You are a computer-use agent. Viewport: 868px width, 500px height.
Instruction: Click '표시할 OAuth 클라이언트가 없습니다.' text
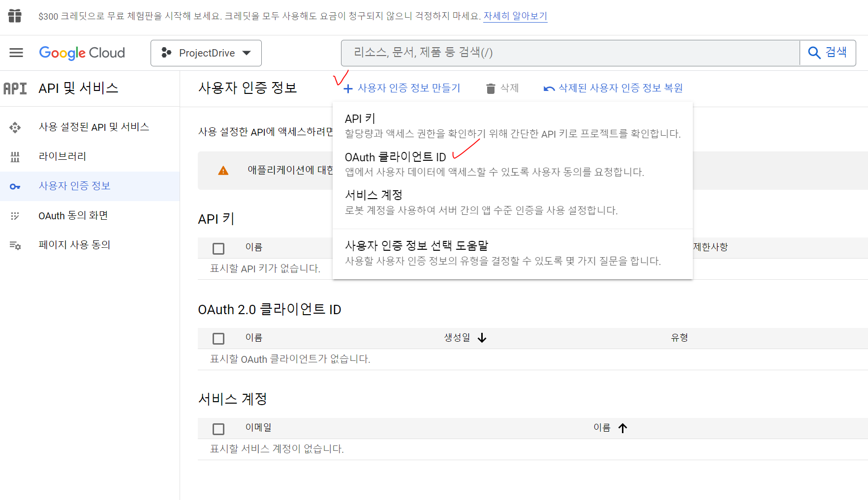pyautogui.click(x=290, y=359)
